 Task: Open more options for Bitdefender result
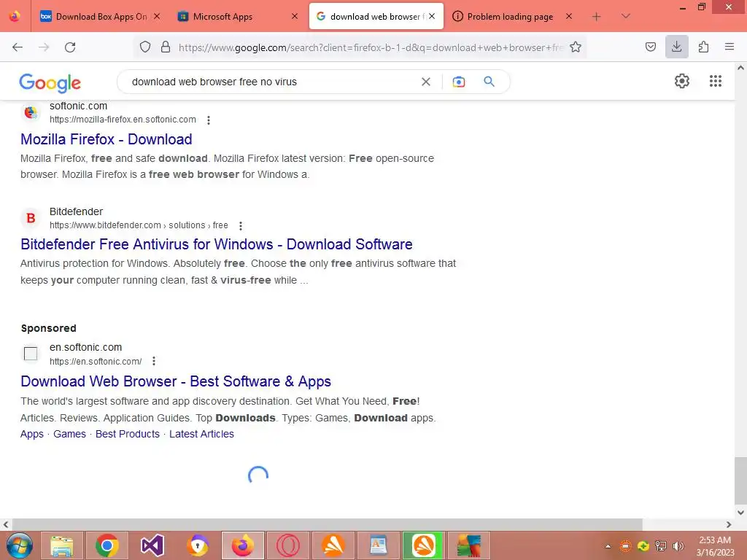point(241,226)
